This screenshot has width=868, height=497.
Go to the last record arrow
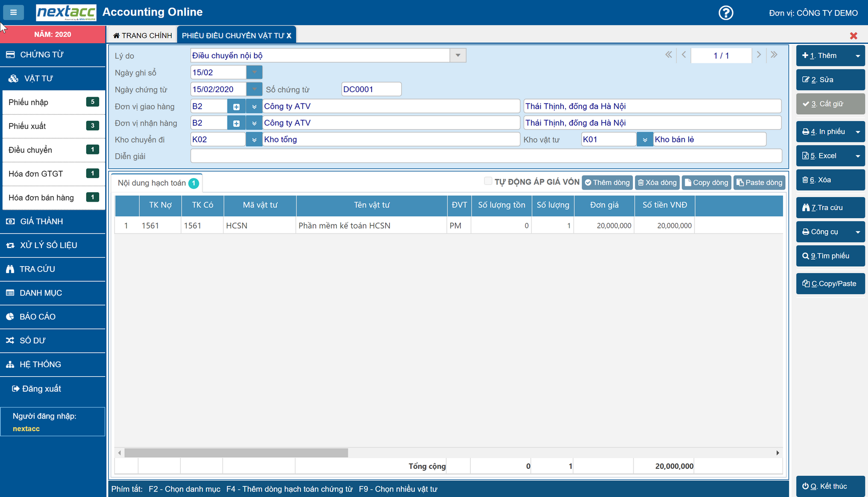tap(774, 55)
